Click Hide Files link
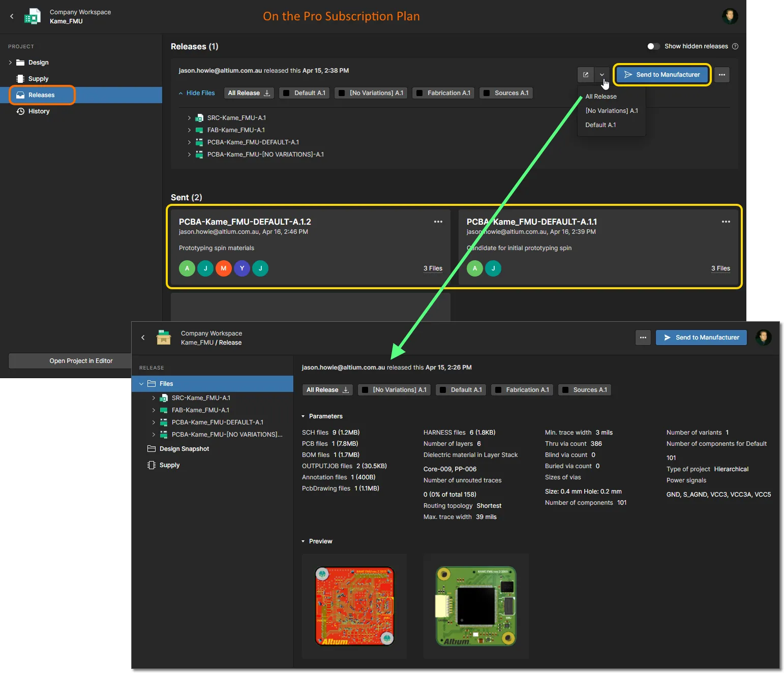Image resolution: width=784 pixels, height=673 pixels. (200, 93)
